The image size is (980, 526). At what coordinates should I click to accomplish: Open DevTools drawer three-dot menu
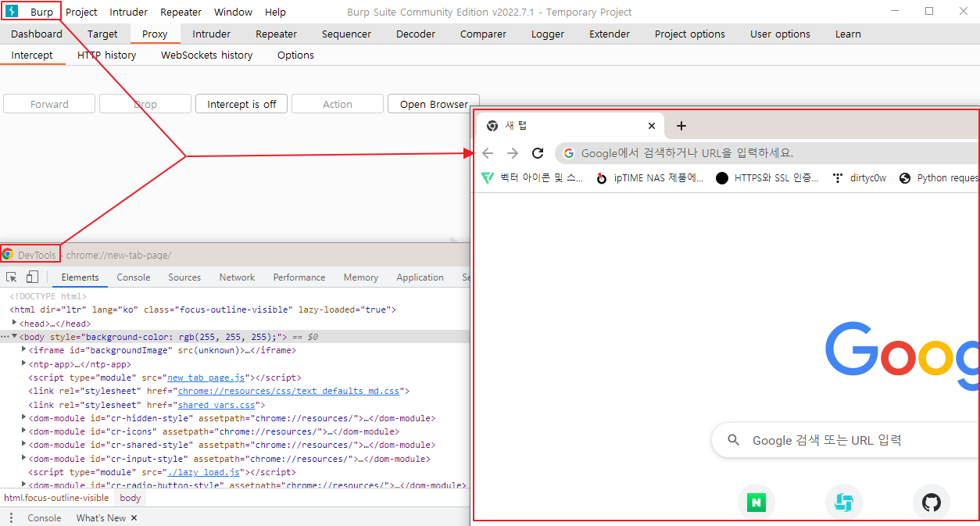(x=11, y=518)
